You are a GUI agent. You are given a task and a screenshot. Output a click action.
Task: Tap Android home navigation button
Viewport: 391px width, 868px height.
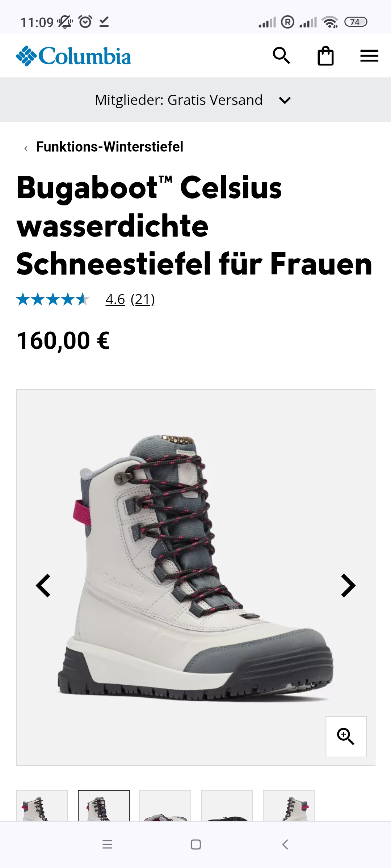196,844
